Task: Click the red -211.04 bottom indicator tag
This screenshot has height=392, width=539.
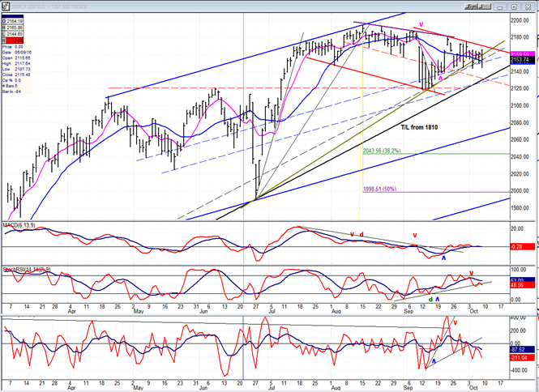Action: point(523,358)
